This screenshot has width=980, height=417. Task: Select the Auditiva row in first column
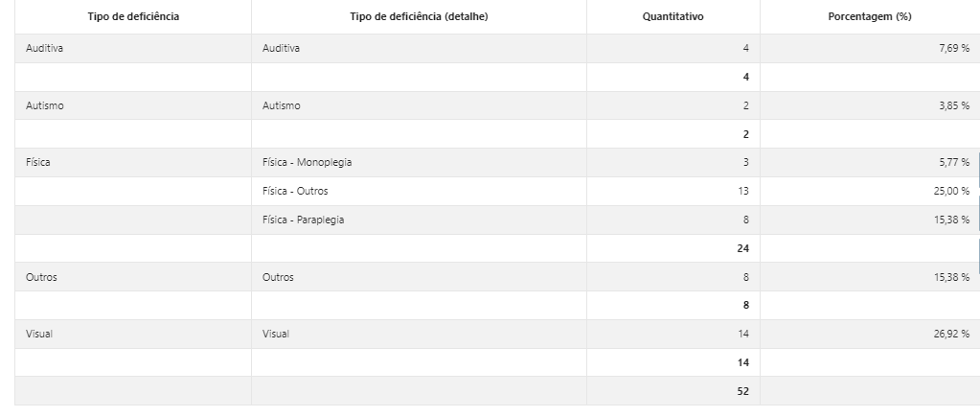tap(133, 48)
